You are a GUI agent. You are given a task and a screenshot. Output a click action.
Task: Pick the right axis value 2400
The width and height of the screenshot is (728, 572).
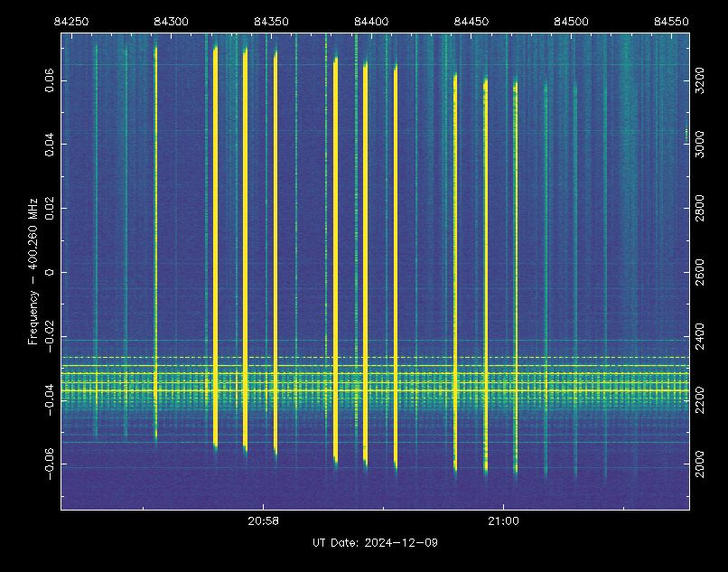(x=700, y=337)
